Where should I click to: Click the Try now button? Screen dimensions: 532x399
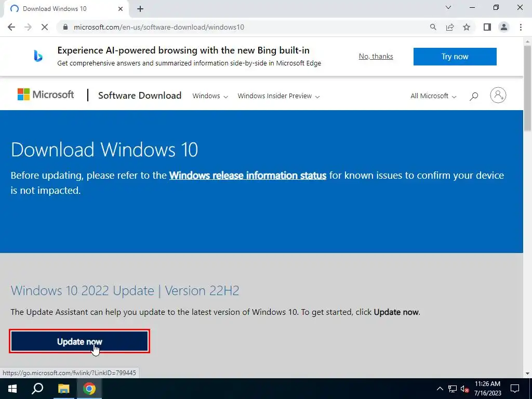[455, 56]
